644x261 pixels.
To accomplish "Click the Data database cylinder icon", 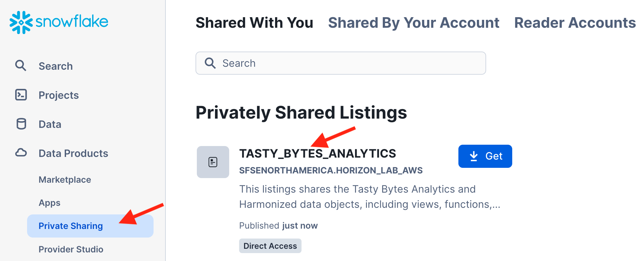I will coord(21,124).
